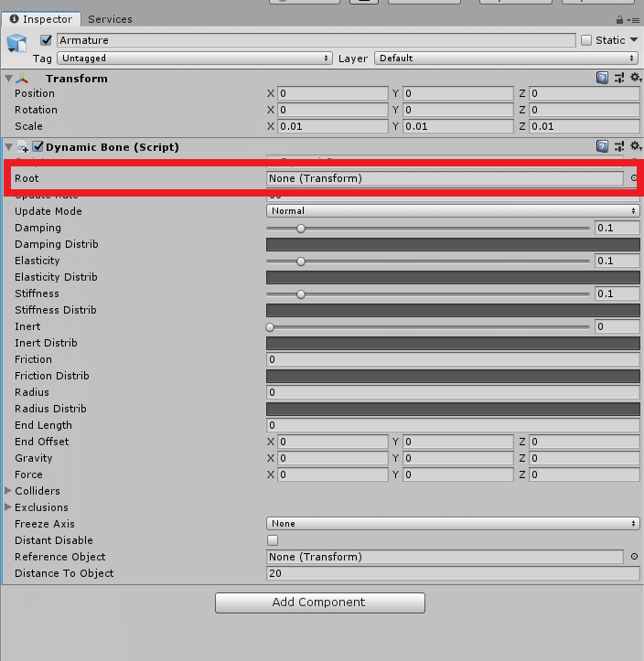The image size is (644, 661).
Task: Toggle the Armature active checkbox
Action: (x=46, y=40)
